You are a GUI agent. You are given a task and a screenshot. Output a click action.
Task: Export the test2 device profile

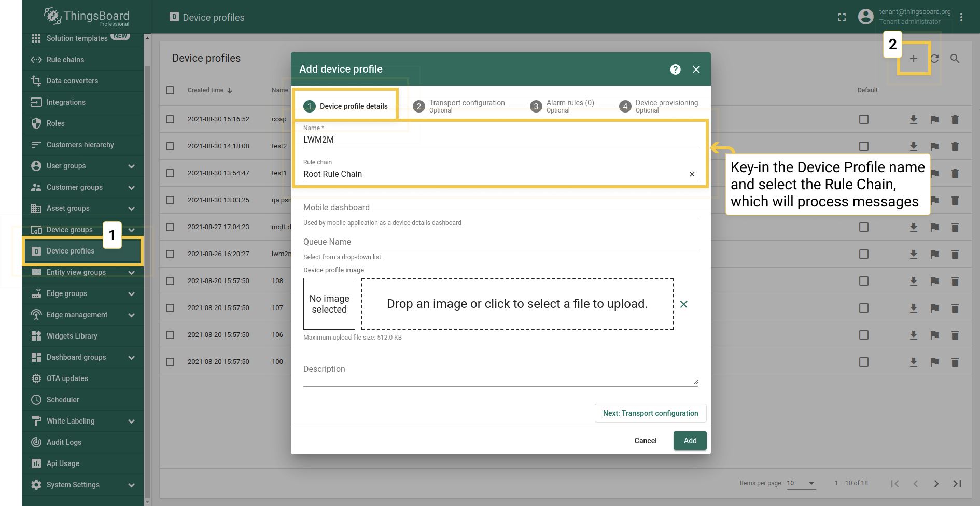coord(914,147)
